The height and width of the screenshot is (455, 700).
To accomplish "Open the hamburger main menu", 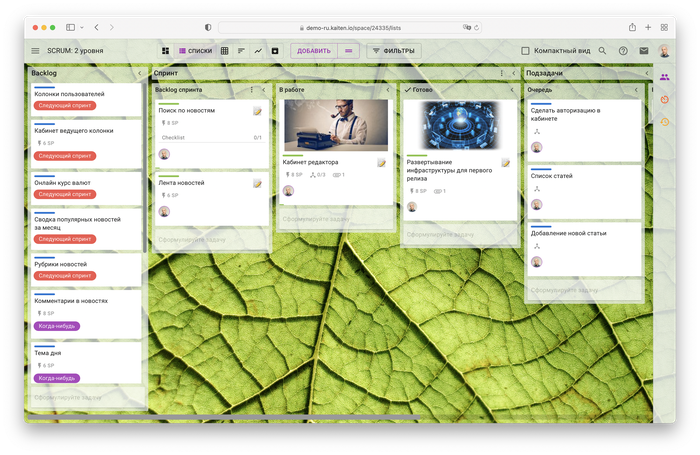I will point(36,50).
